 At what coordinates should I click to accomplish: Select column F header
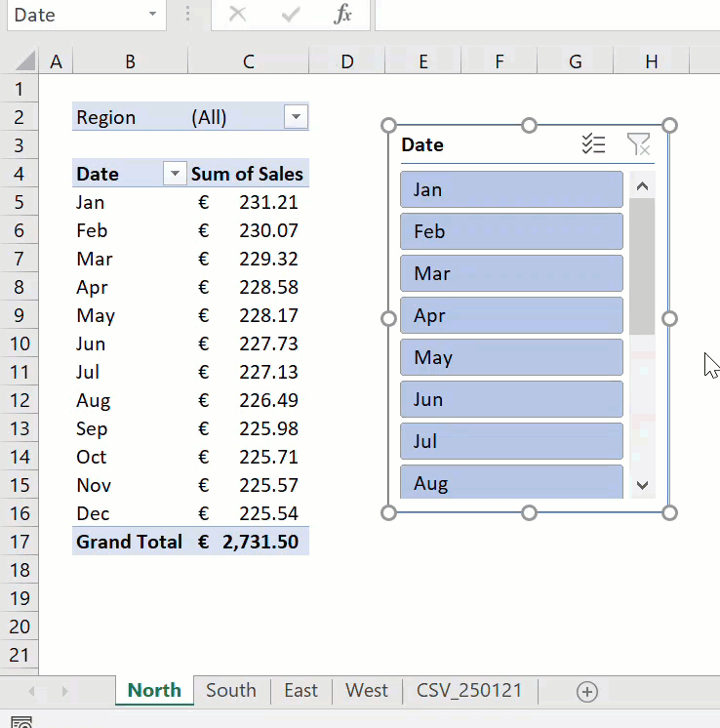point(500,61)
